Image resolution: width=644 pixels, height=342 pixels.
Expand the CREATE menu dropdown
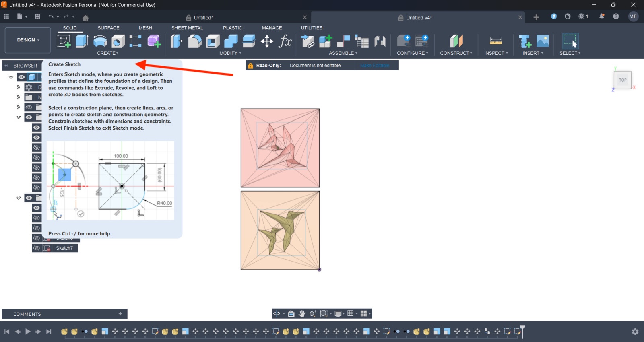107,53
